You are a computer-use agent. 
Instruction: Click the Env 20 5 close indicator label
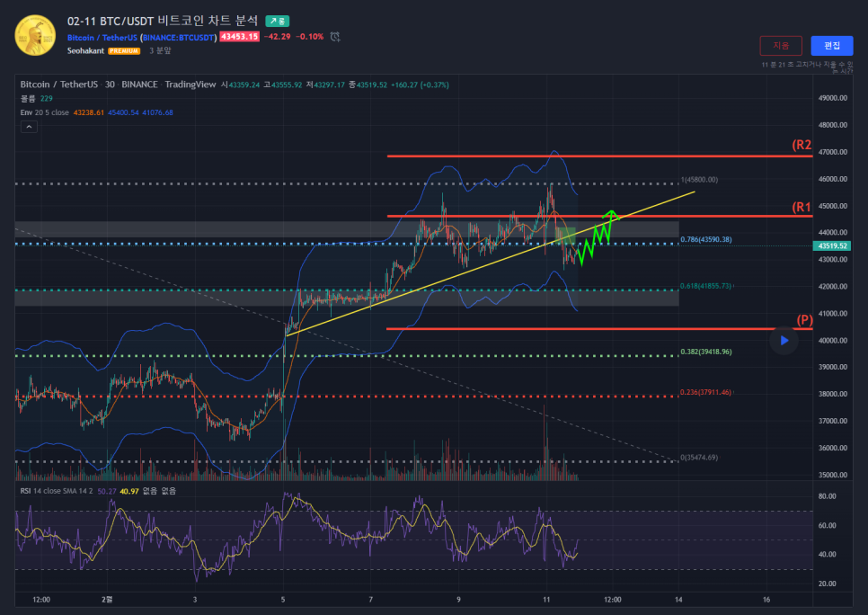pyautogui.click(x=45, y=112)
